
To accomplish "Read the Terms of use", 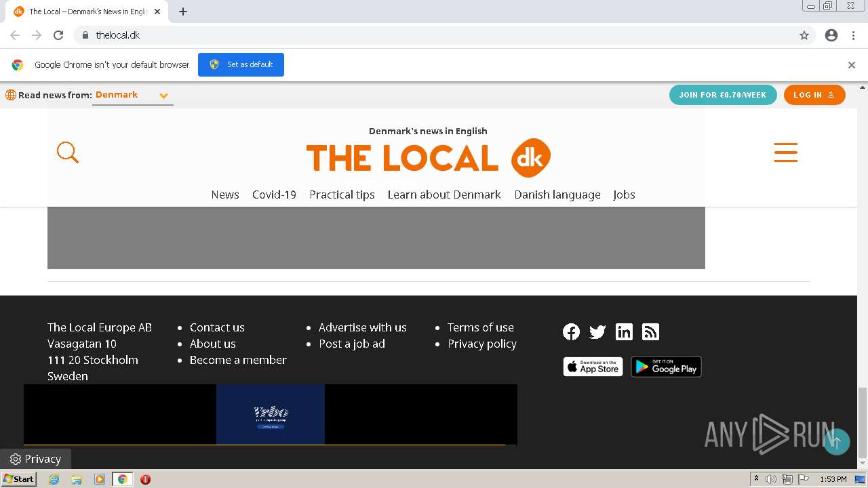I will [x=481, y=327].
